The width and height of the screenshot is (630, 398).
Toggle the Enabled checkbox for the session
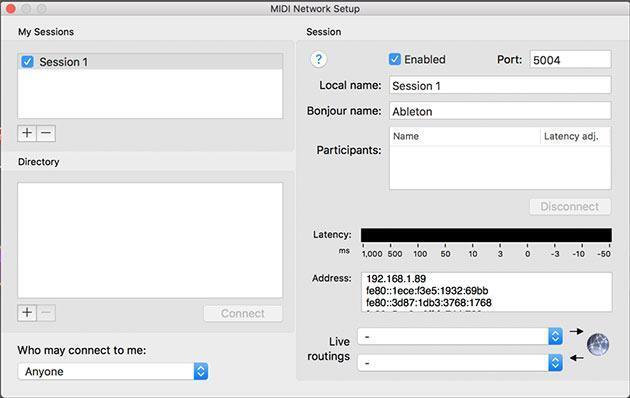[395, 59]
